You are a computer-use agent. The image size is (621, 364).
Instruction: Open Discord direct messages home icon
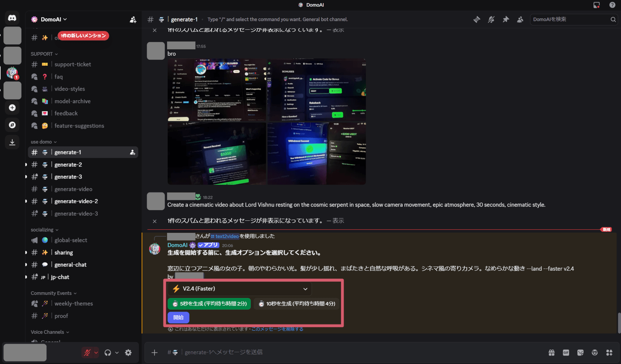tap(12, 18)
